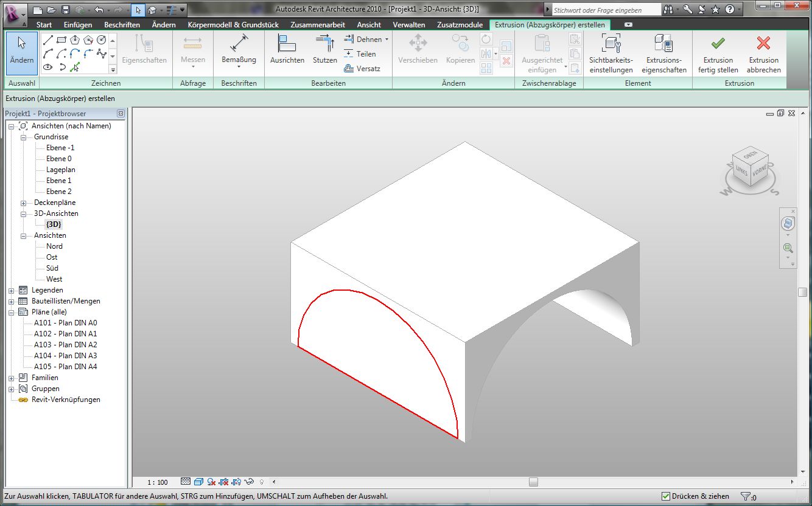Open the Einfügen ribbon tab
The image size is (812, 506).
click(78, 25)
